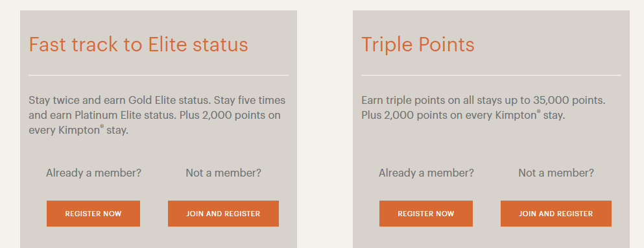Click registered symbol after Kimpton in Triple Points card
644x248 pixels.
[x=538, y=112]
